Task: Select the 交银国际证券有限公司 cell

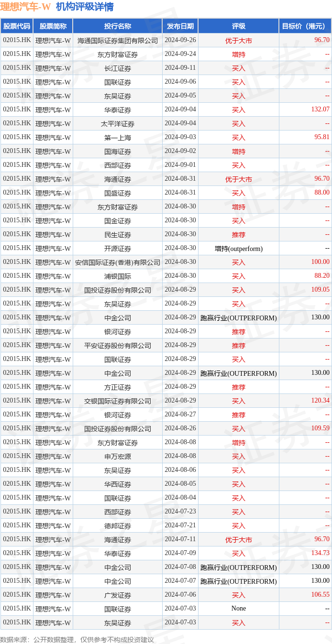Action: click(118, 401)
